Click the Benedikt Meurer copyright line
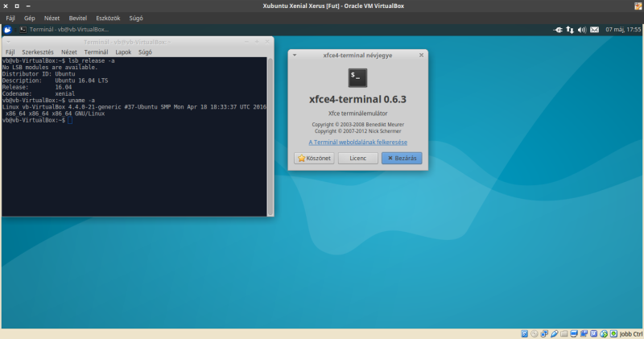 pyautogui.click(x=357, y=125)
